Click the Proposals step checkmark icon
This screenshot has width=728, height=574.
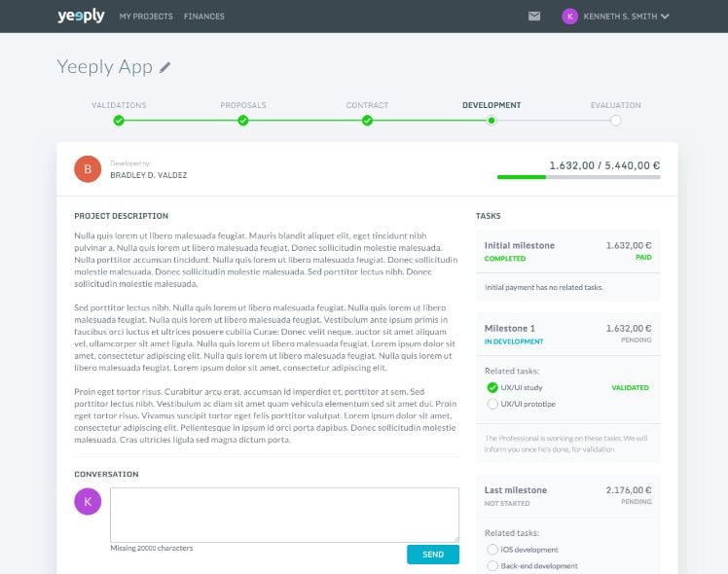pos(243,121)
